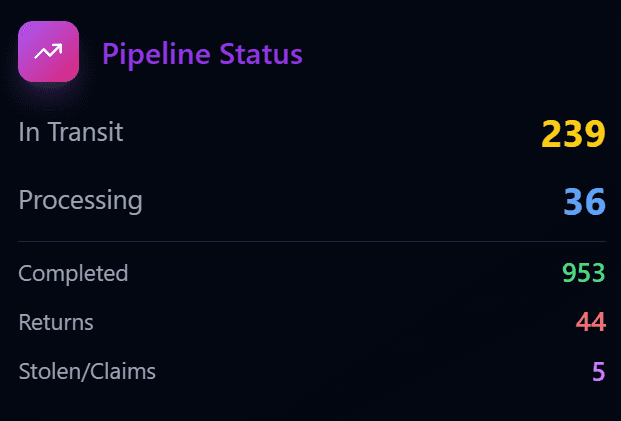Image resolution: width=621 pixels, height=421 pixels.
Task: Click digit 9 of the green Completed count
Action: [x=568, y=273]
